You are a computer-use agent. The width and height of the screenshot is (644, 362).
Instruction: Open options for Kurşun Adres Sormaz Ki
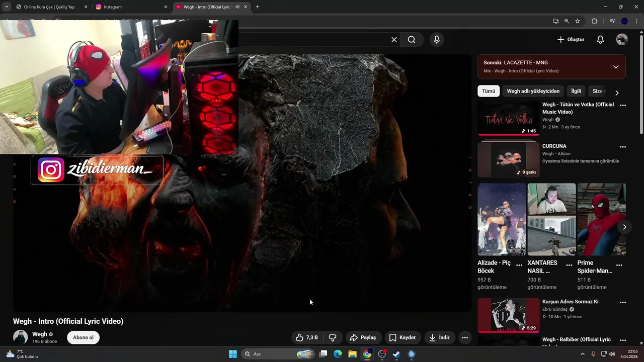pyautogui.click(x=623, y=302)
